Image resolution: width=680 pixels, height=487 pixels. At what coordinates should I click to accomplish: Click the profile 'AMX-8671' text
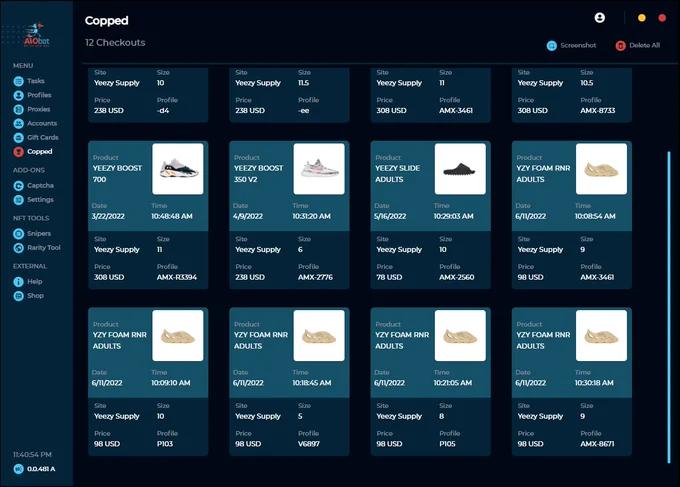(x=597, y=444)
